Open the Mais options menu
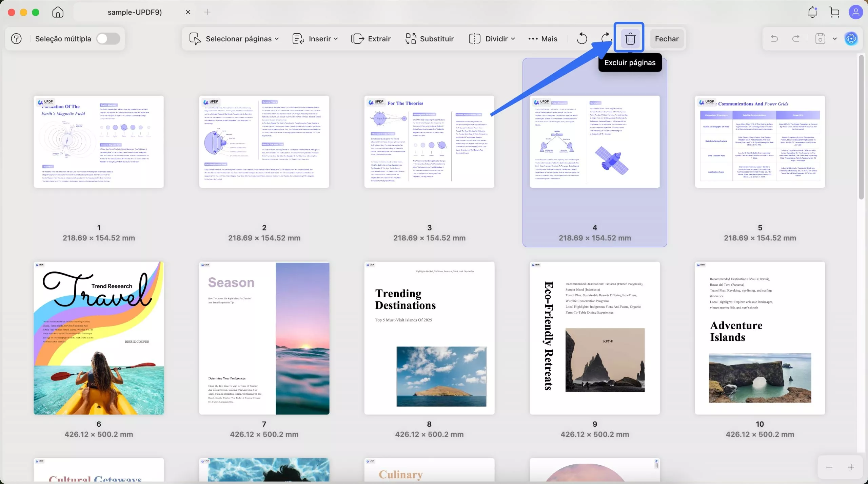This screenshot has height=484, width=868. pos(542,39)
